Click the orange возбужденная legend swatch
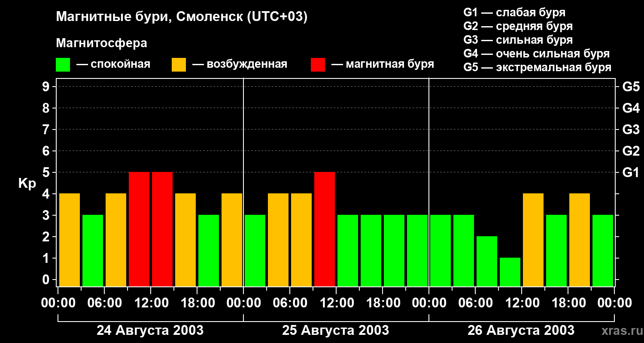 179,65
